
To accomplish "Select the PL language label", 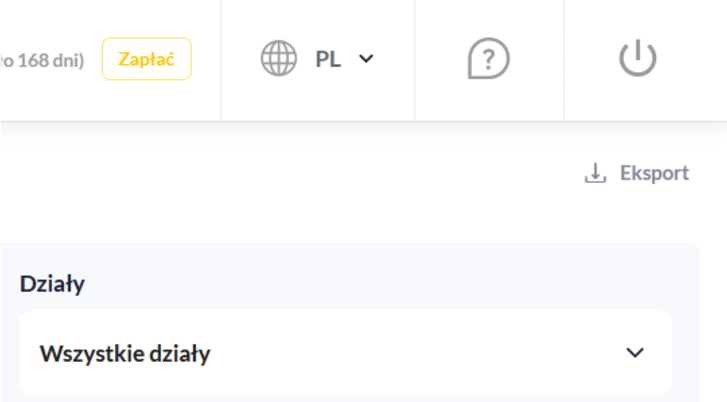I will point(328,59).
